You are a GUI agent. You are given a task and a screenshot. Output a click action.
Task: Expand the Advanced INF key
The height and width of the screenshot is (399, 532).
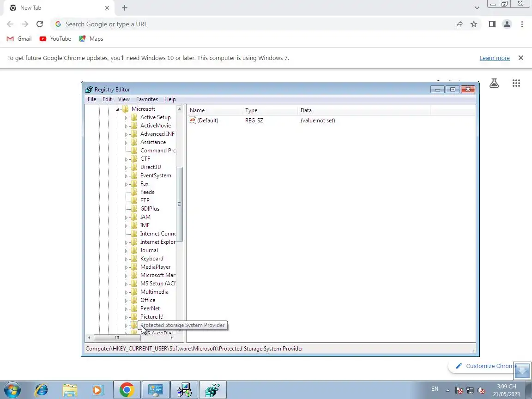[126, 134]
